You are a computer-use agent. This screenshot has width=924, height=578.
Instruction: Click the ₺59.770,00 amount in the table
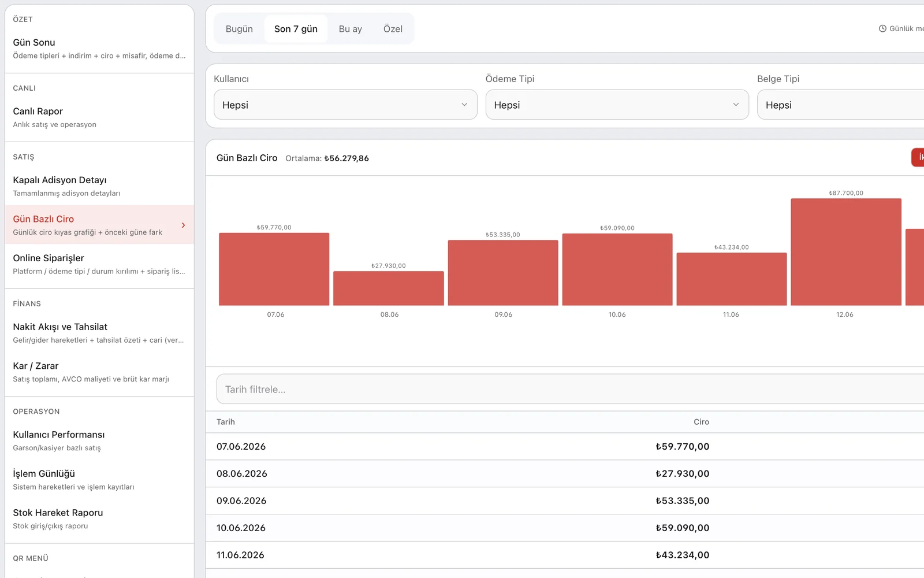[x=683, y=447]
